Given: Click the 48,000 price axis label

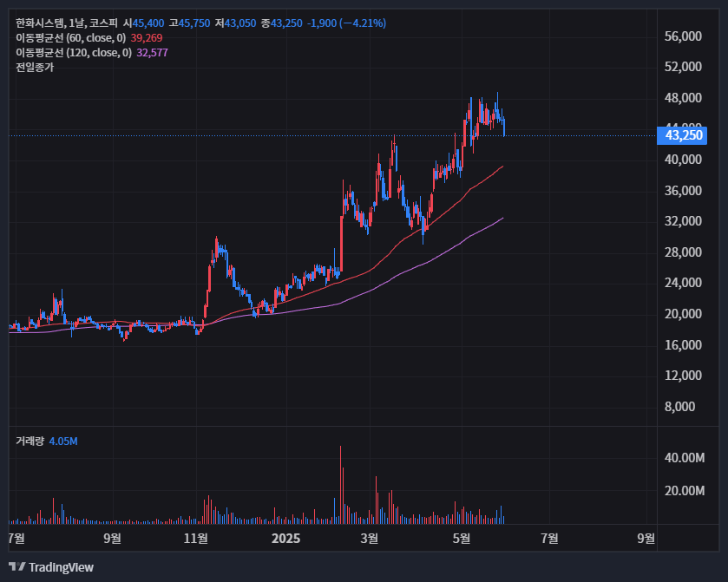Looking at the screenshot, I should pyautogui.click(x=683, y=98).
